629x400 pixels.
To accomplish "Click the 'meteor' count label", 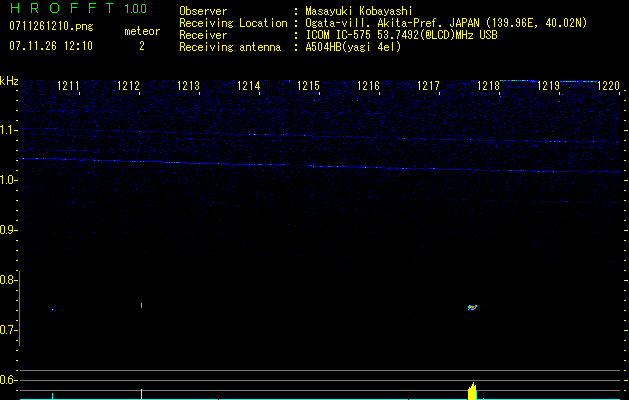I will click(x=142, y=31).
